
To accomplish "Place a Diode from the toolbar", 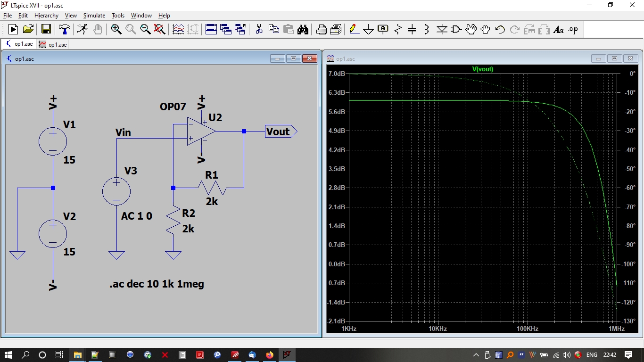I will tap(442, 29).
